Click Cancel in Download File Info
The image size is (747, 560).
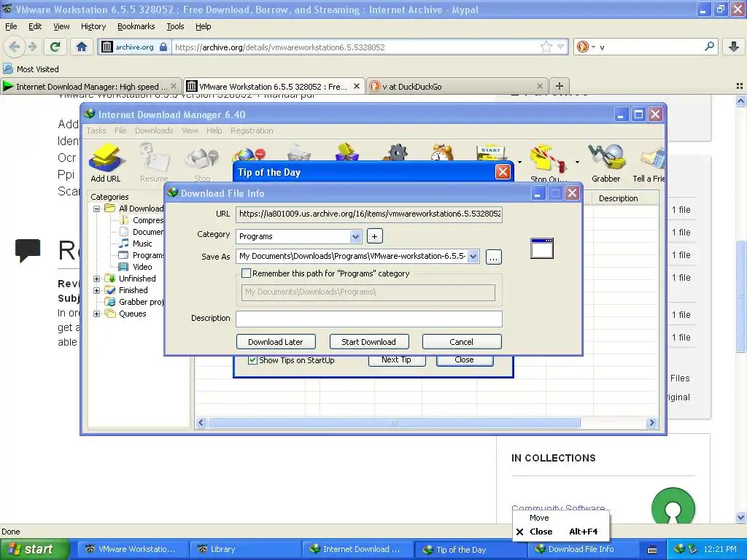click(461, 342)
